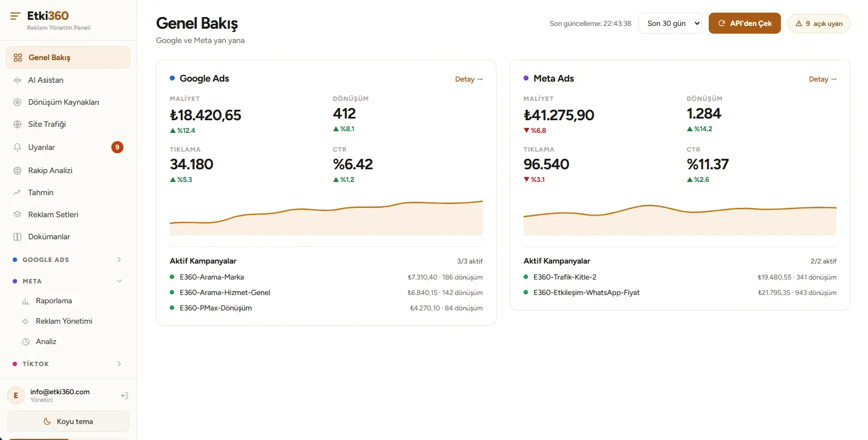Open the Son 30 gün date range dropdown
The height and width of the screenshot is (440, 868).
click(670, 23)
